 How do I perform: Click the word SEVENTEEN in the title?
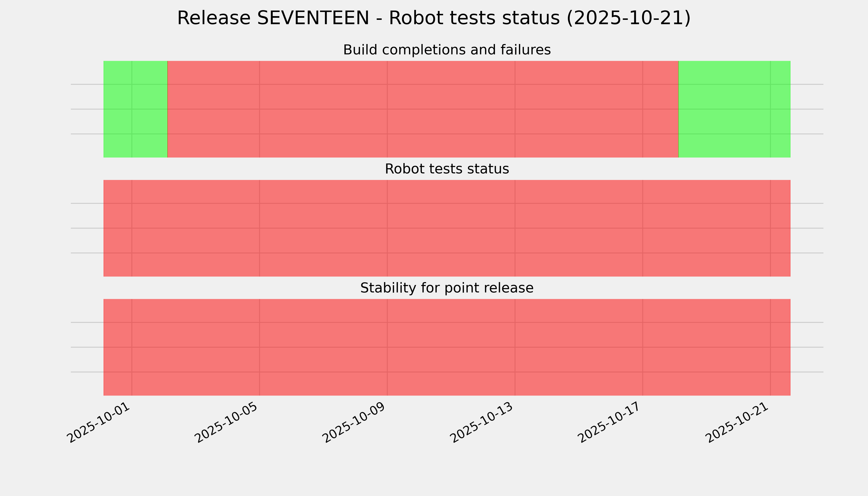point(313,18)
